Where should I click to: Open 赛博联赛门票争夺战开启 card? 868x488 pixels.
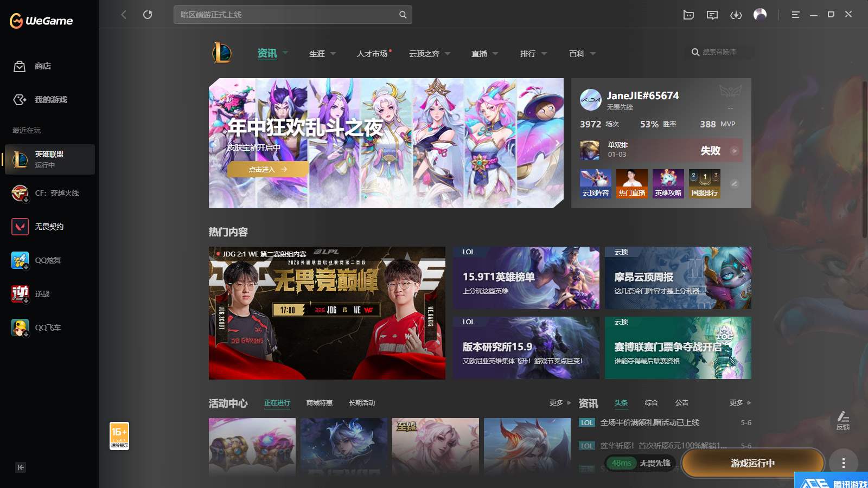point(678,348)
